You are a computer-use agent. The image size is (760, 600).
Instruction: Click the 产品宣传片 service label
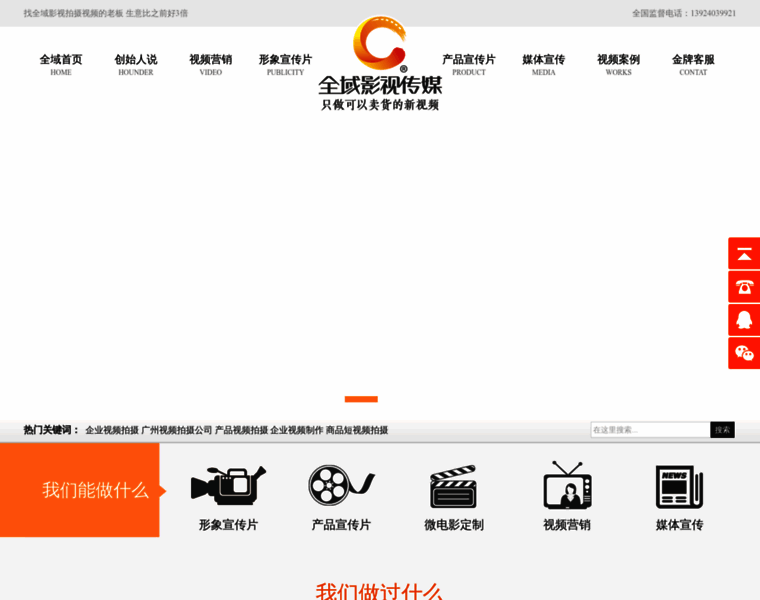click(x=341, y=525)
